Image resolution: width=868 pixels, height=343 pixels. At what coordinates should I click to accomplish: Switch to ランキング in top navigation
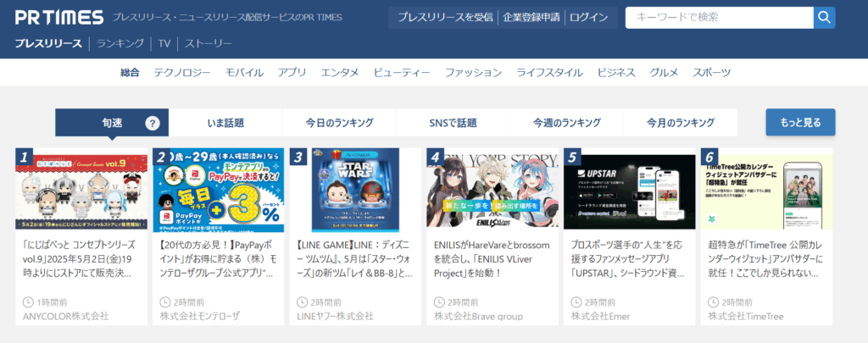pos(120,44)
